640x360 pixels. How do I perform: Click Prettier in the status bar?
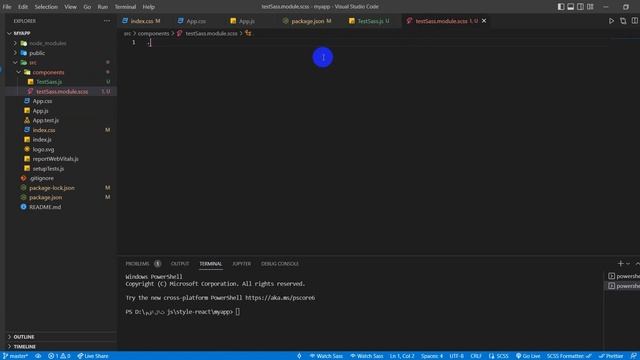click(x=611, y=356)
